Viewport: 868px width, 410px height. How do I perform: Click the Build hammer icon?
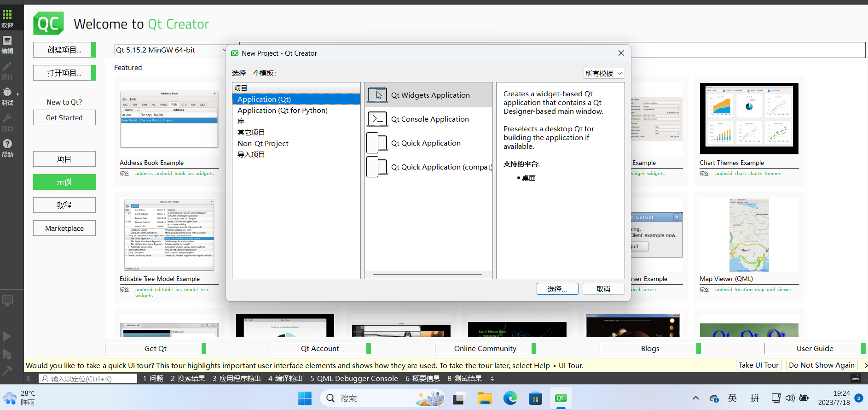click(7, 371)
